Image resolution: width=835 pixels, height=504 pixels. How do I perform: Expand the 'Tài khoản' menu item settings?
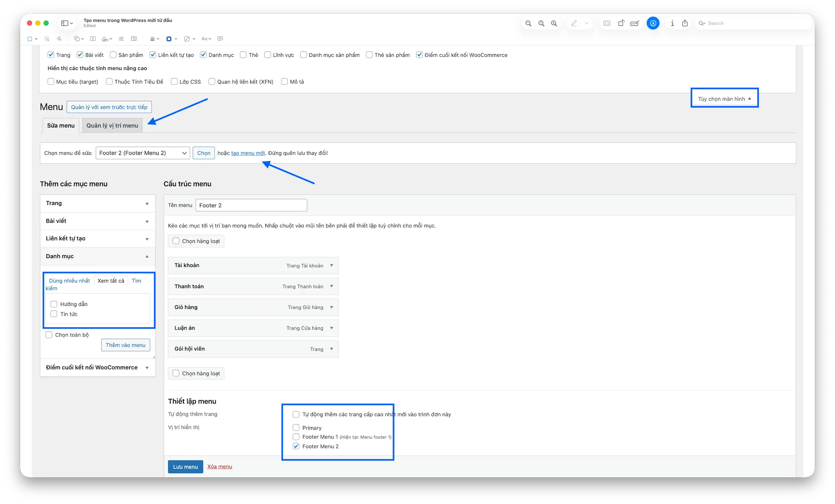pyautogui.click(x=331, y=266)
